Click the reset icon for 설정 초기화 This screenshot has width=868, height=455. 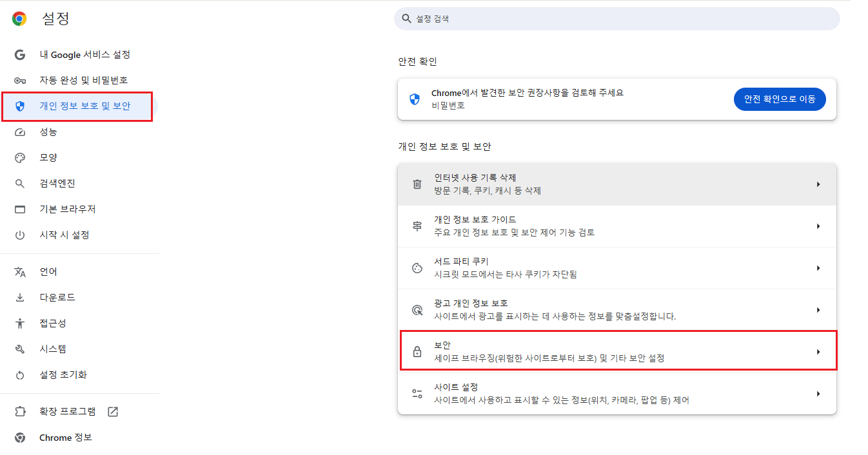tap(20, 375)
